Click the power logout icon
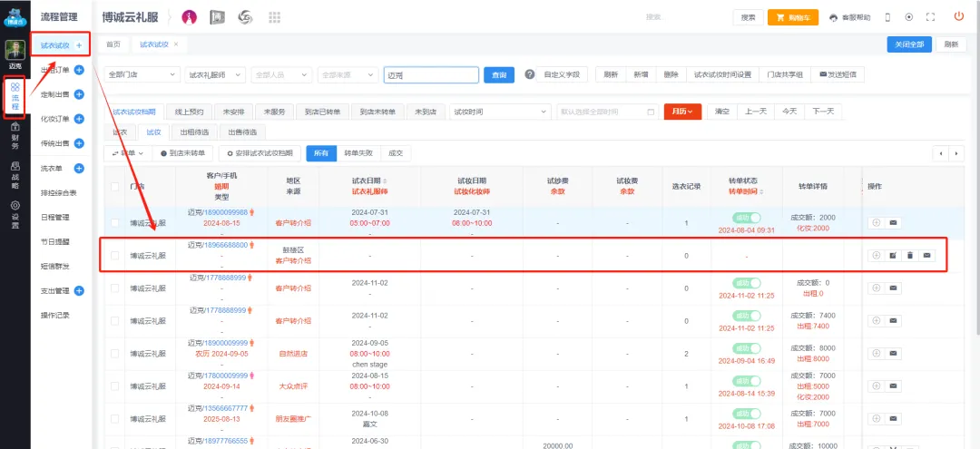The height and width of the screenshot is (449, 980). pyautogui.click(x=958, y=16)
